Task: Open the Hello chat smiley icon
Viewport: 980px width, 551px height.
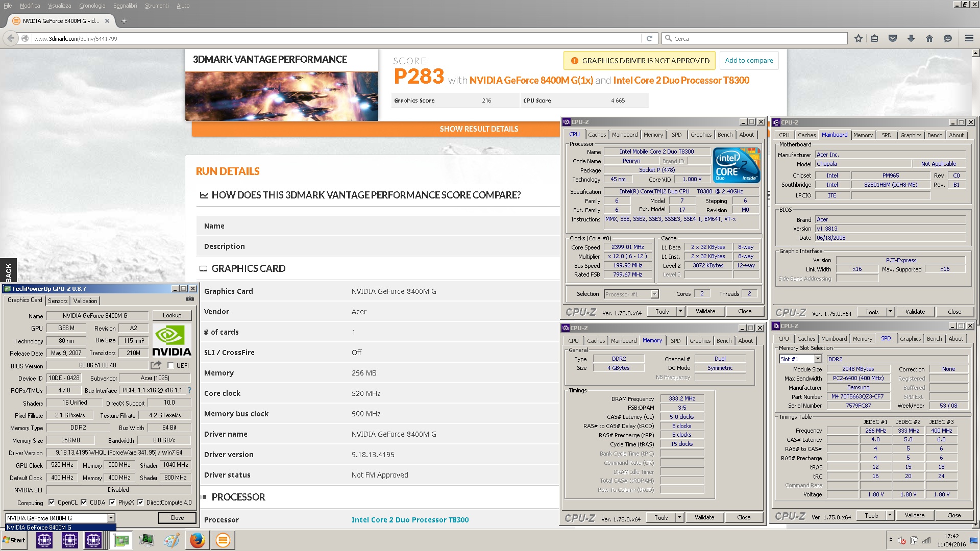Action: coord(948,38)
